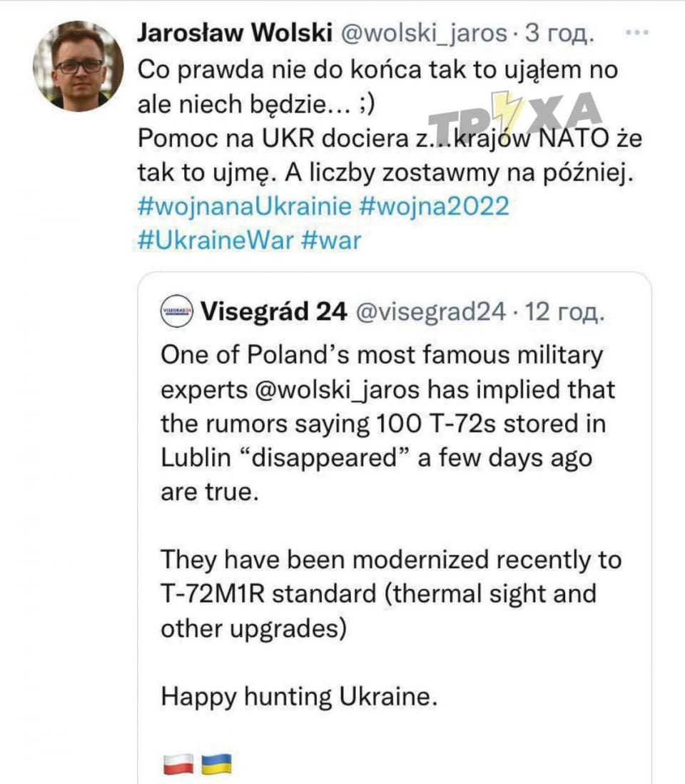Click the "12 год." quoted tweet timestamp
This screenshot has width=685, height=784.
click(564, 311)
